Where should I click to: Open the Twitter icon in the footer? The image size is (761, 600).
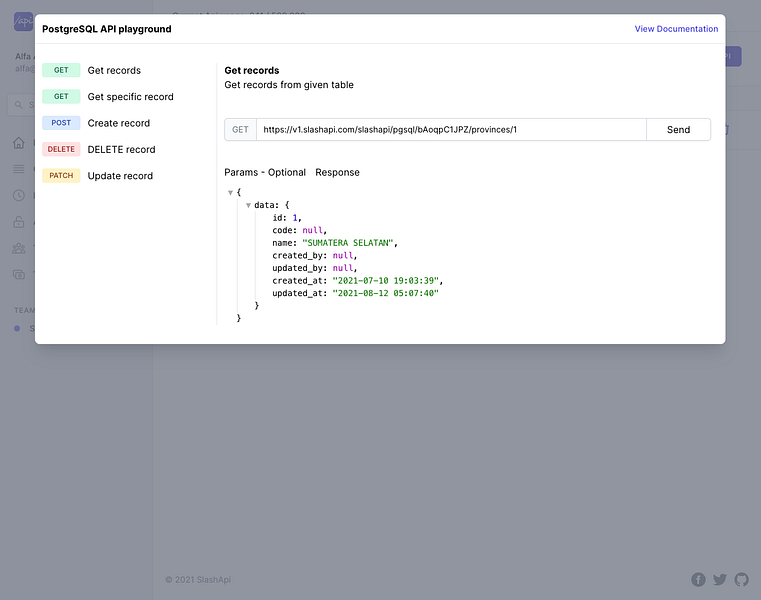click(x=720, y=580)
